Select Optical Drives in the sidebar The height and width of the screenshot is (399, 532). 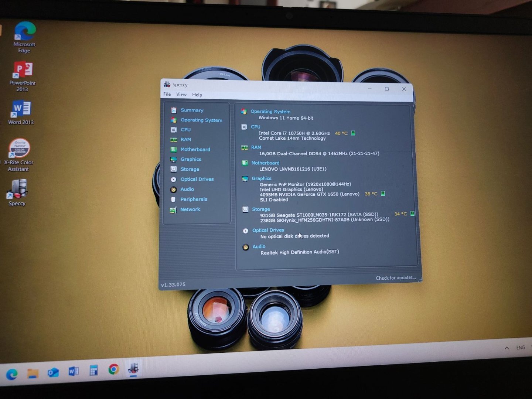click(x=197, y=179)
